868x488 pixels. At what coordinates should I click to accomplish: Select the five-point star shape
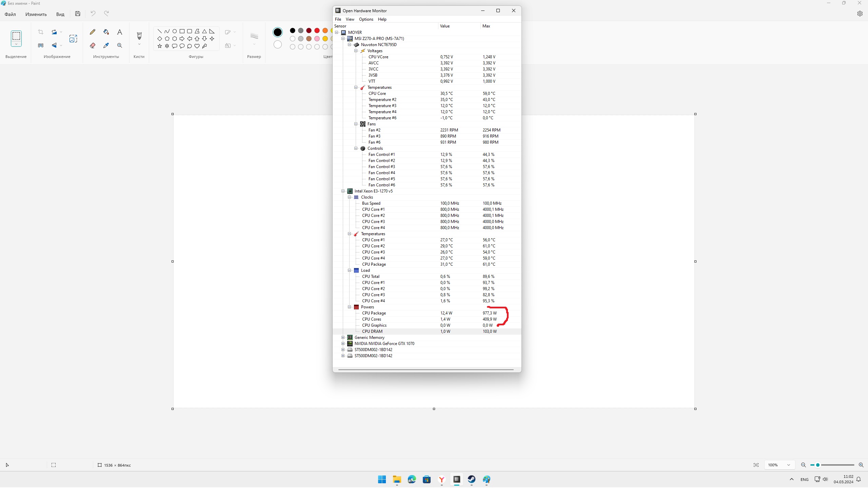[x=160, y=46]
